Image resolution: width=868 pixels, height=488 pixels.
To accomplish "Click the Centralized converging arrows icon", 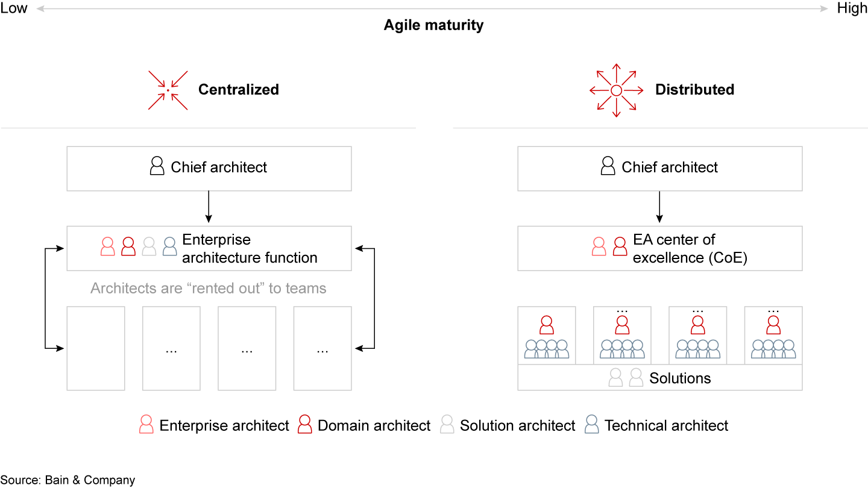I will pos(168,90).
